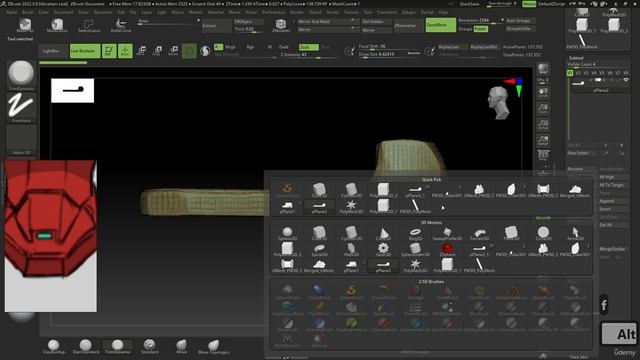Select PolyMesh3D star in Quick Pick
This screenshot has width=640, height=360.
pyautogui.click(x=351, y=207)
